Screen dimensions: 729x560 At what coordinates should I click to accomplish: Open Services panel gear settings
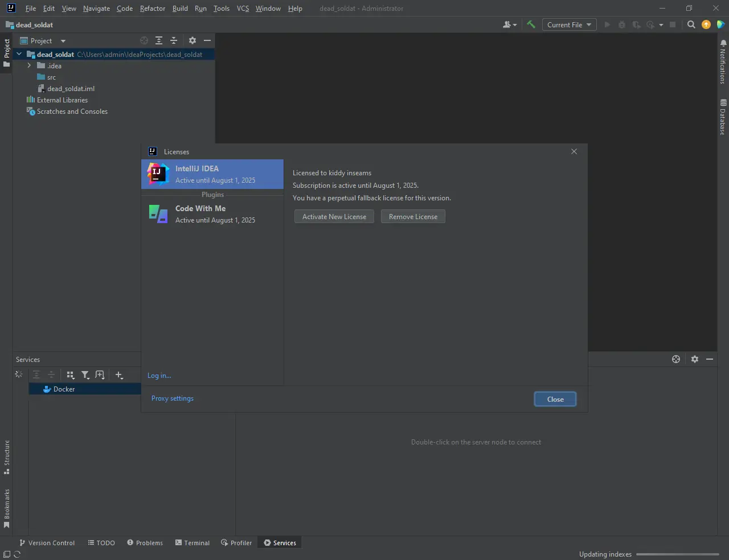pos(695,359)
